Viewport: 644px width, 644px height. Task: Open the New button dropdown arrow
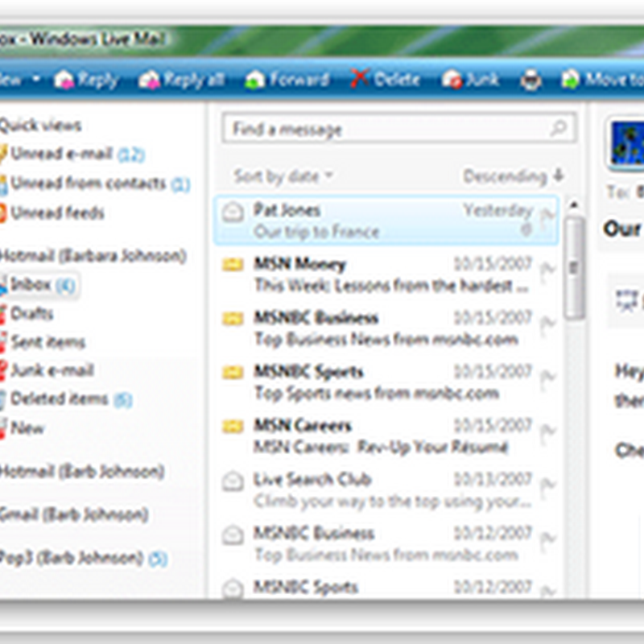pyautogui.click(x=36, y=78)
